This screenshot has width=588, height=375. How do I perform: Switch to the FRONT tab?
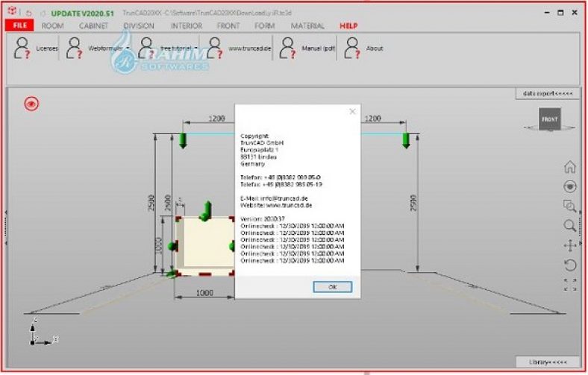(228, 26)
